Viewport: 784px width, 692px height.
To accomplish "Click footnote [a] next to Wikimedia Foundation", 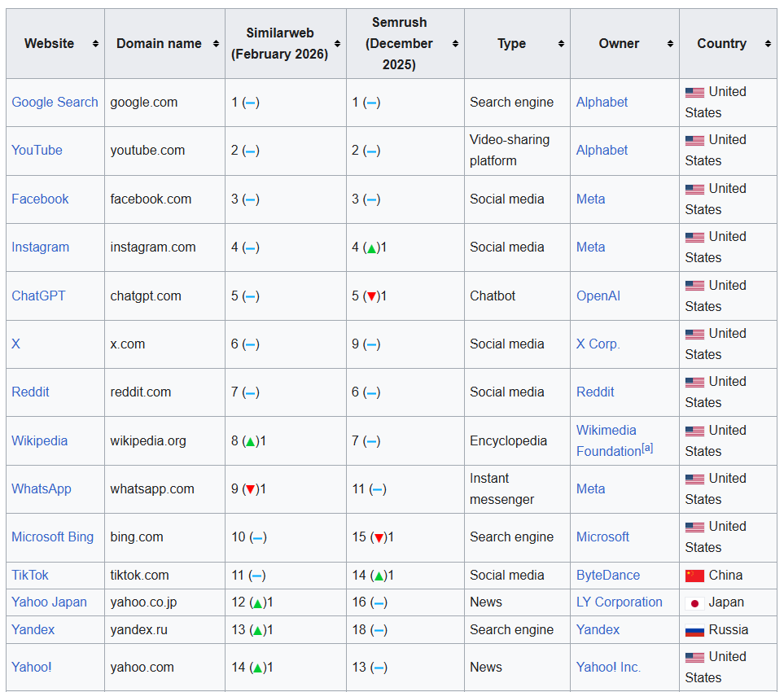I will (646, 446).
